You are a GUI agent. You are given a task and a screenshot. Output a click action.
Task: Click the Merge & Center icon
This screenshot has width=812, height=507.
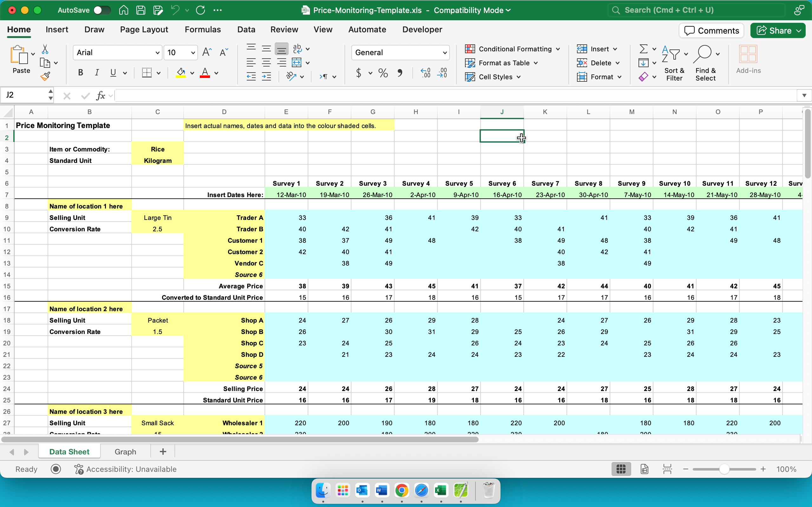coord(297,63)
